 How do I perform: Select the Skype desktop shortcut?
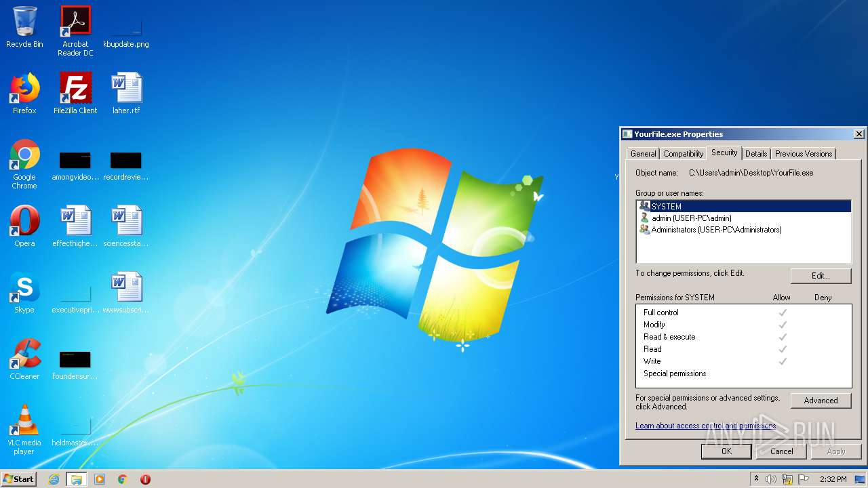pos(24,293)
